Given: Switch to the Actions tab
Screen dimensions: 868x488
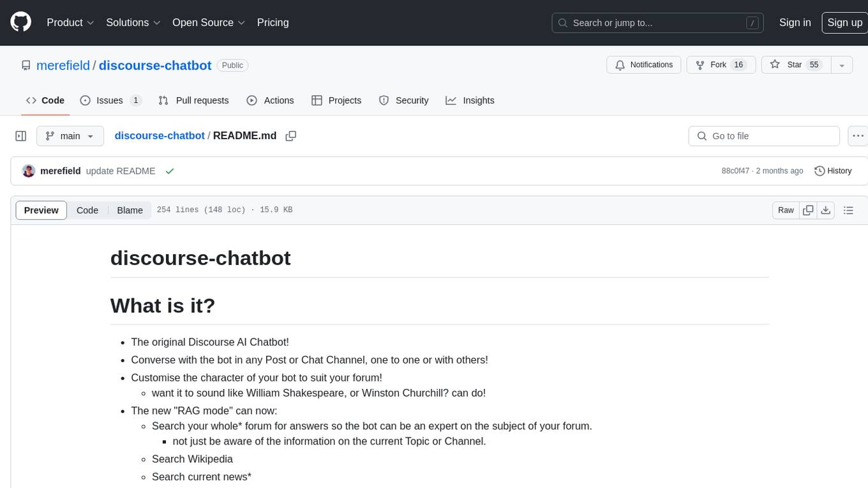Looking at the screenshot, I should tap(270, 100).
